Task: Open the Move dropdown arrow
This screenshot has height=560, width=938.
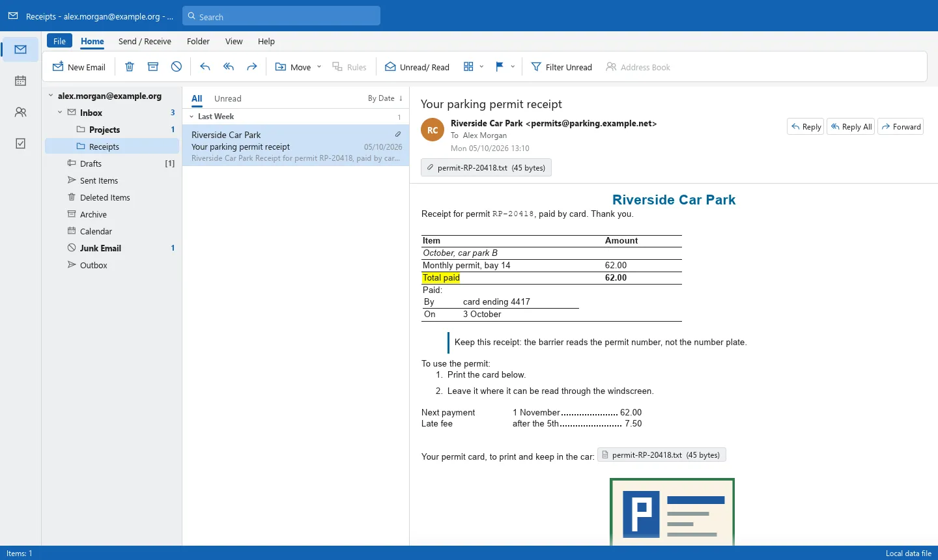Action: 319,67
